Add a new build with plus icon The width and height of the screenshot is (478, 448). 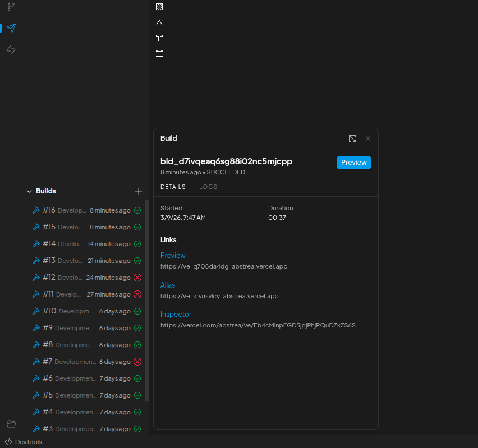pos(139,191)
